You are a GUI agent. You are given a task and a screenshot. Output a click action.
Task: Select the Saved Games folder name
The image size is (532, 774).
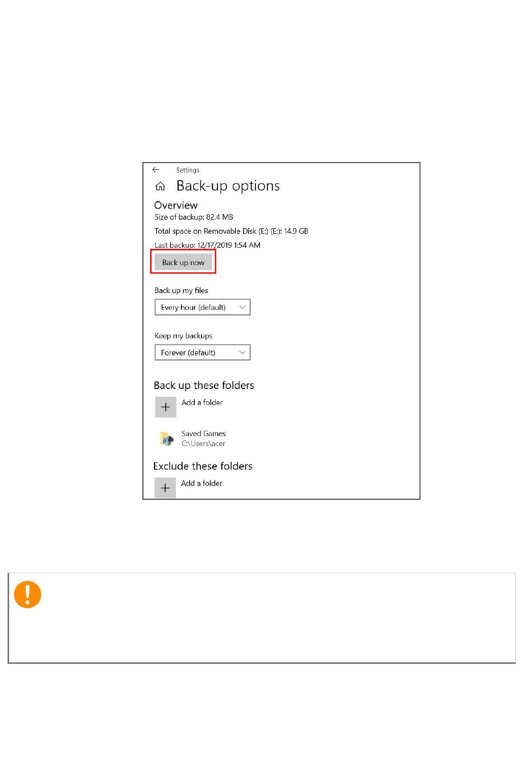click(x=204, y=434)
